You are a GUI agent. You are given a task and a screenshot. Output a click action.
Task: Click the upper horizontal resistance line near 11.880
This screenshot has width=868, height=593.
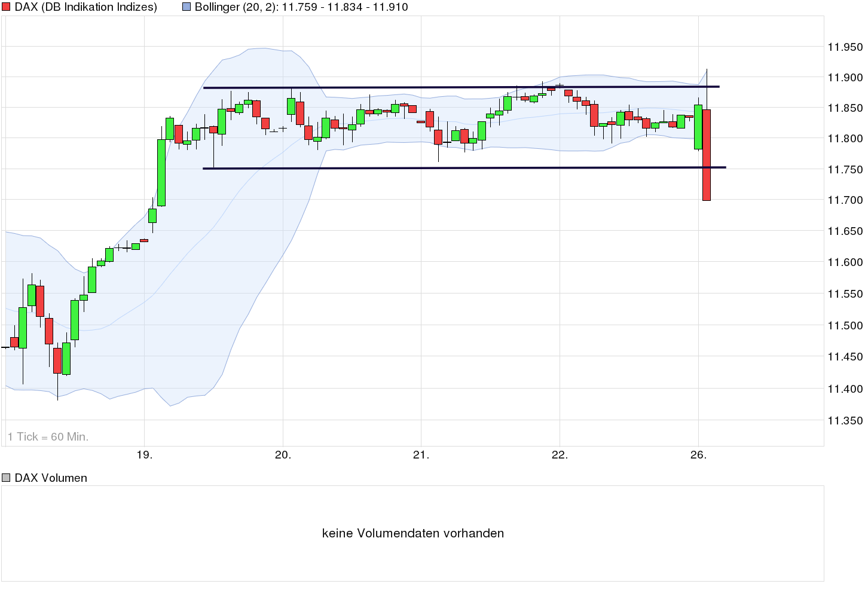[461, 87]
